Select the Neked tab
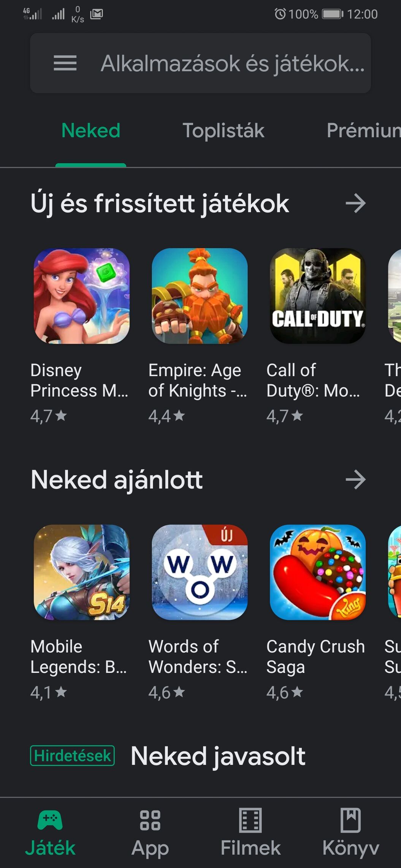 click(91, 131)
